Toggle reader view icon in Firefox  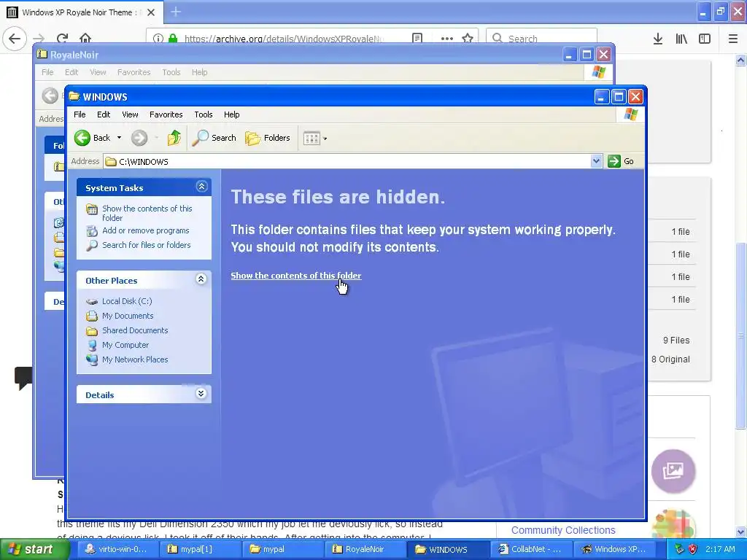click(417, 38)
